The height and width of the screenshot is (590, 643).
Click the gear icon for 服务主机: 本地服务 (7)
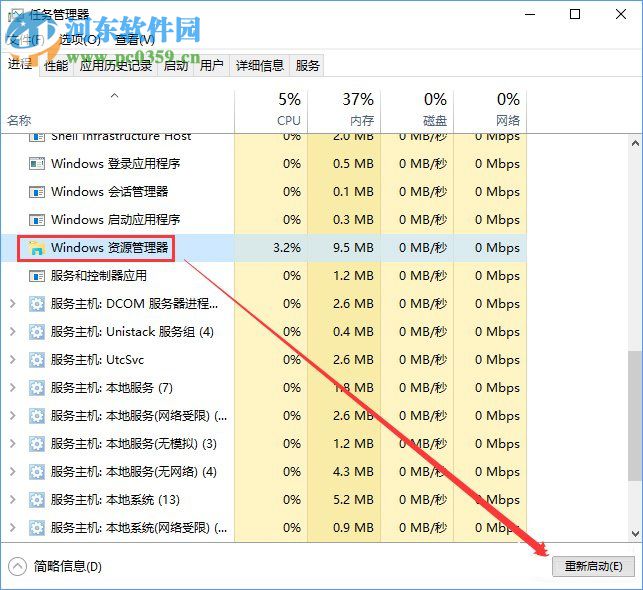click(37, 388)
